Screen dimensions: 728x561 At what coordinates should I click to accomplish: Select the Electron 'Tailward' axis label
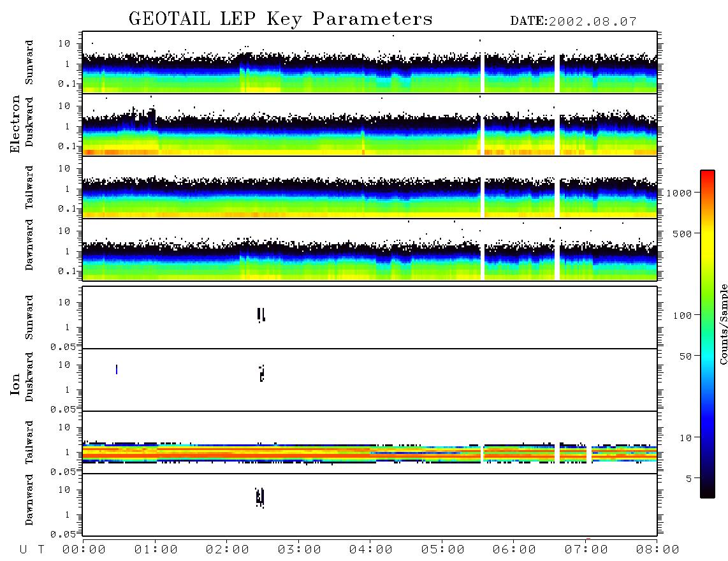coord(29,187)
